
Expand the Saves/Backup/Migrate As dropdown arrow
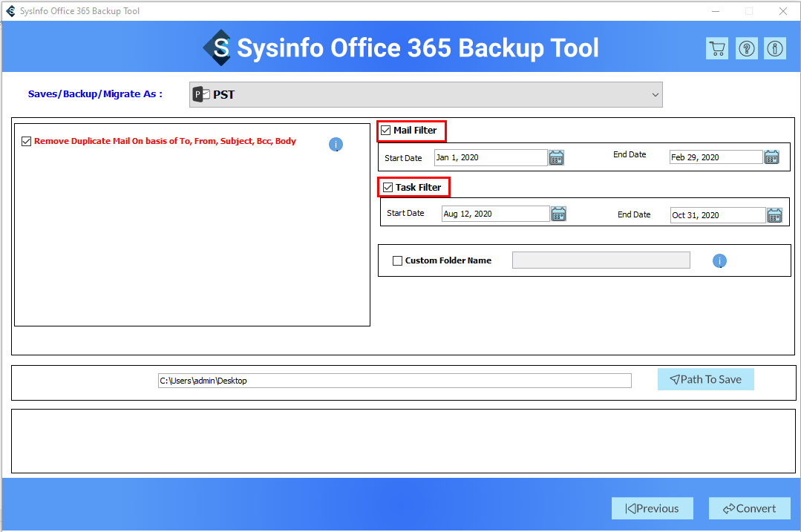pyautogui.click(x=655, y=95)
